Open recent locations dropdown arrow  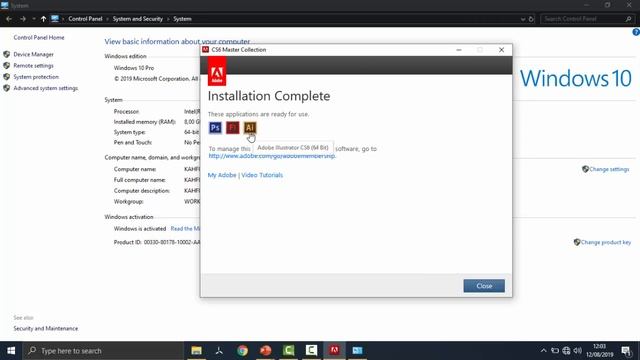point(33,19)
